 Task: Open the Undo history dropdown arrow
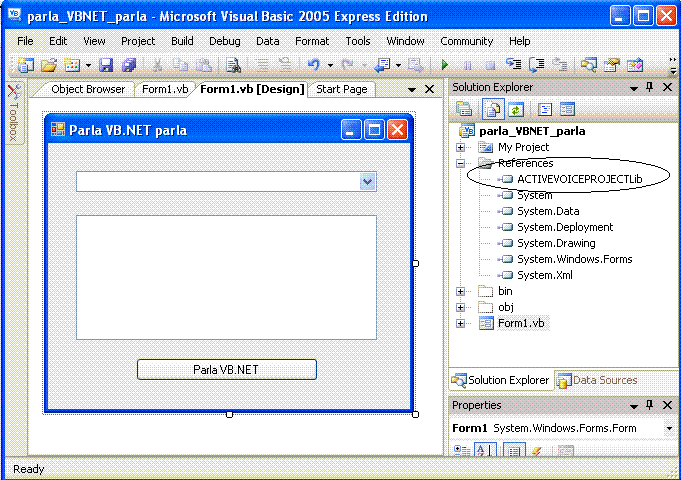(x=330, y=66)
